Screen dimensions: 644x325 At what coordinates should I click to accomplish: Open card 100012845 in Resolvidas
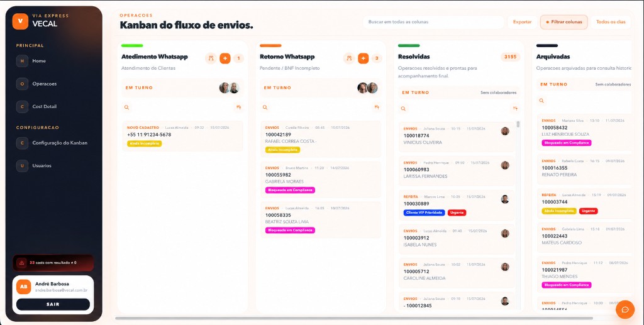(457, 300)
